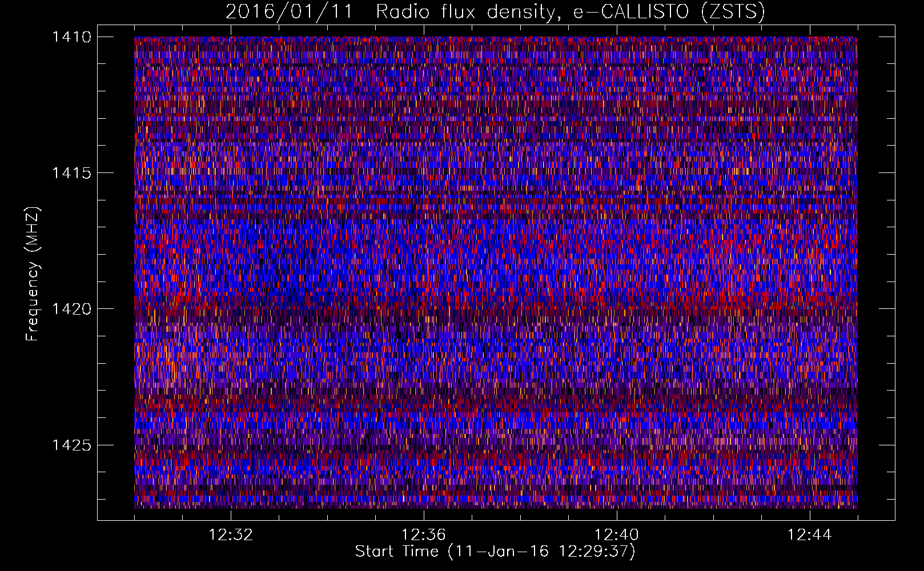This screenshot has width=924, height=571.
Task: Select the 1425 frequency axis label
Action: 71,445
